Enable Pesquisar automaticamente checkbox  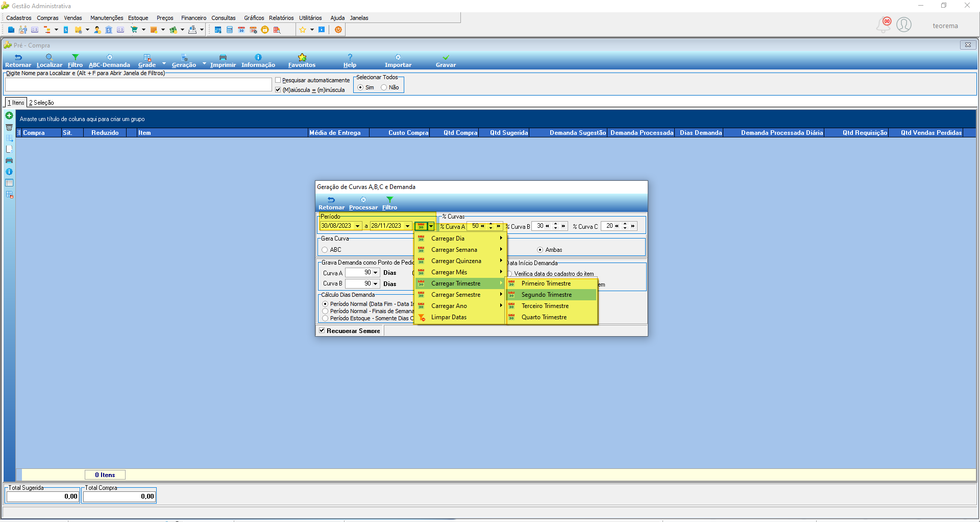[x=278, y=80]
